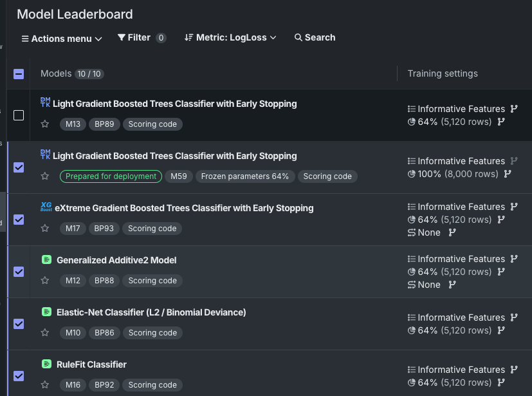Open Search on the leaderboard
532x396 pixels.
click(315, 38)
